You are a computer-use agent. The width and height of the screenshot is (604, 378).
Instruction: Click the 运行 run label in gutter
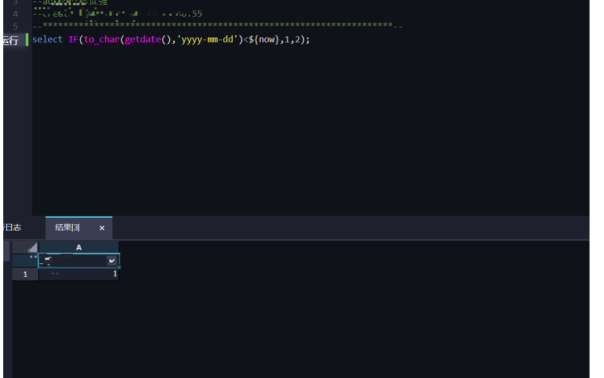(x=10, y=40)
